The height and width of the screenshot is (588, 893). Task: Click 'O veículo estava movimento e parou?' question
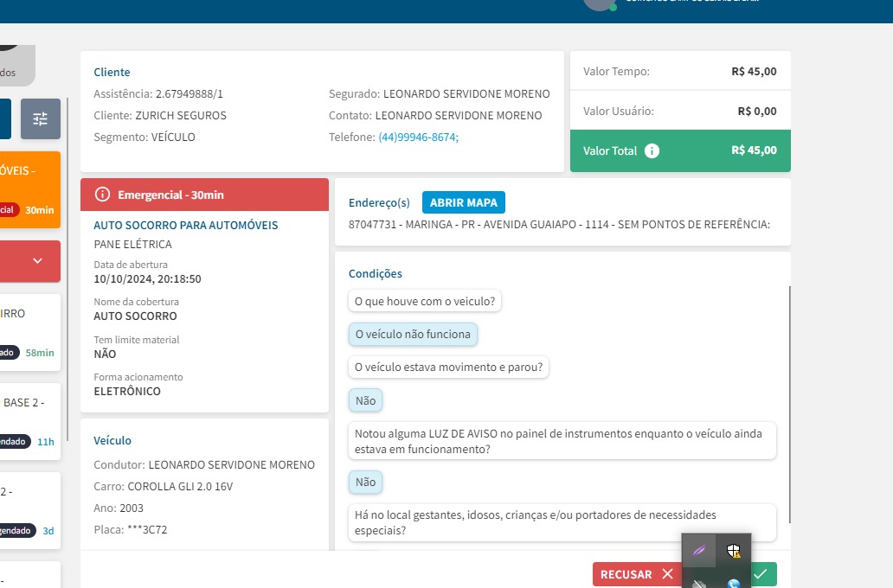tap(449, 367)
